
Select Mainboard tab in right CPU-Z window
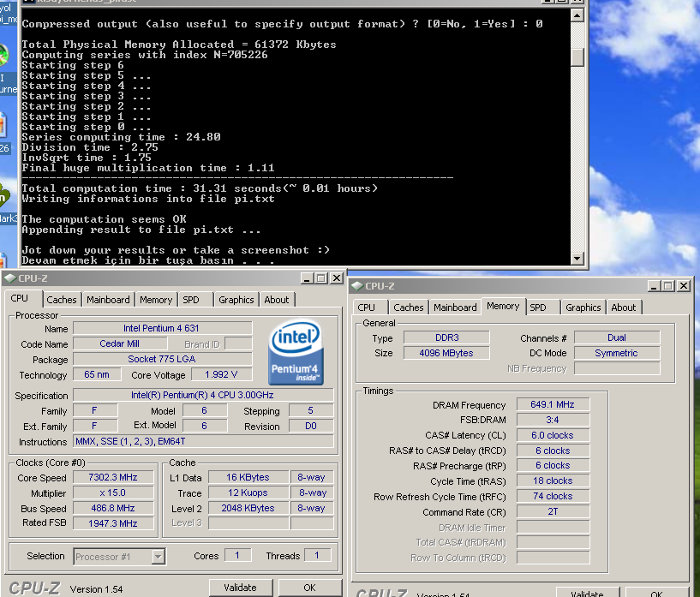tap(455, 307)
